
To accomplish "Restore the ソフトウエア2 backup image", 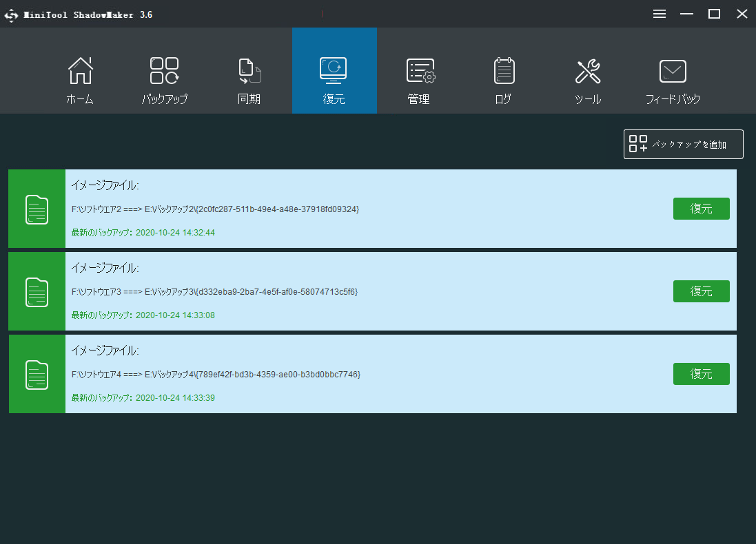I will click(x=701, y=209).
